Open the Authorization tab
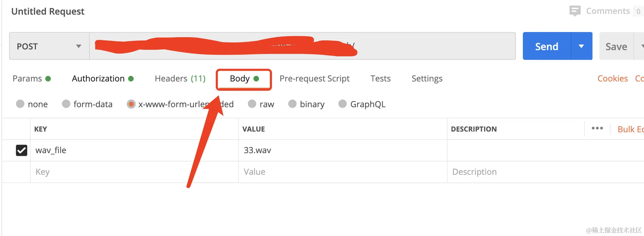This screenshot has height=236, width=644. [98, 79]
